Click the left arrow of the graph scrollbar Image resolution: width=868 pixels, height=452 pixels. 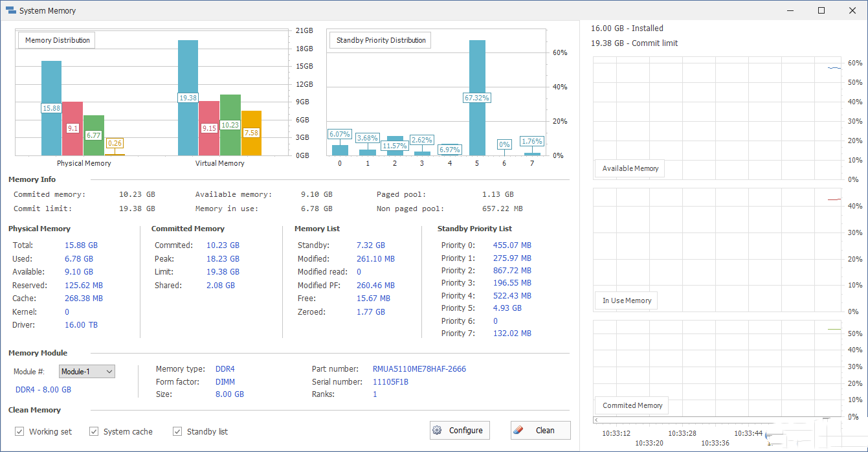tap(597, 420)
